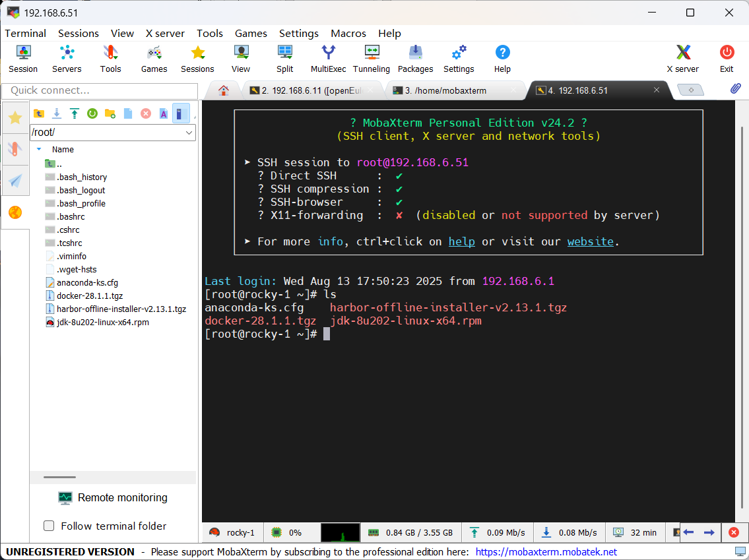The height and width of the screenshot is (560, 749).
Task: Click the home tab icon
Action: click(x=223, y=90)
